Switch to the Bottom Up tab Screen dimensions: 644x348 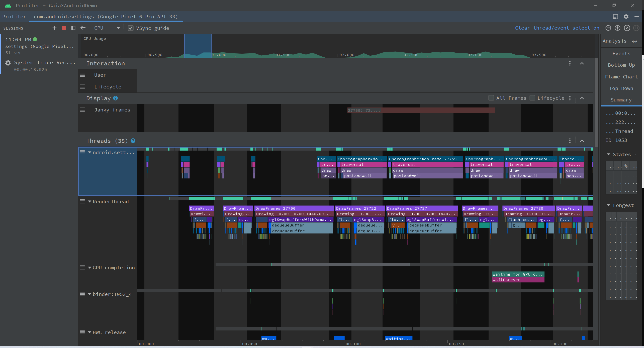pyautogui.click(x=621, y=65)
